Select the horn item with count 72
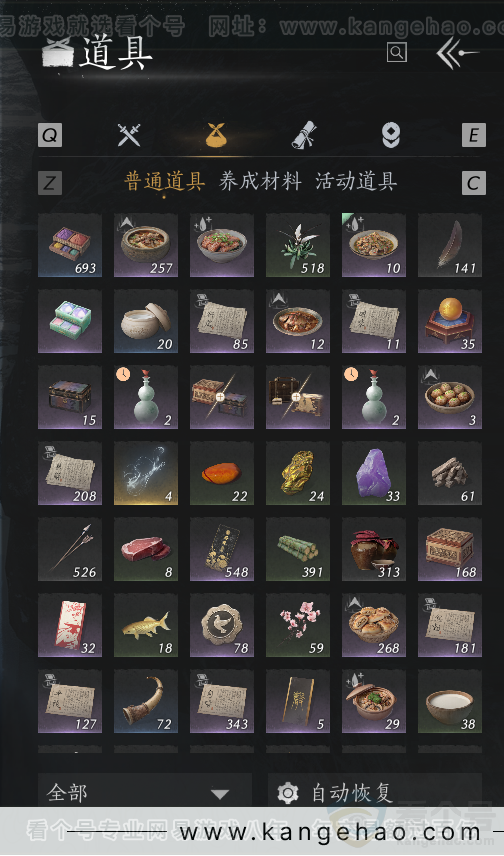Screen dimensions: 504x856 [146, 701]
